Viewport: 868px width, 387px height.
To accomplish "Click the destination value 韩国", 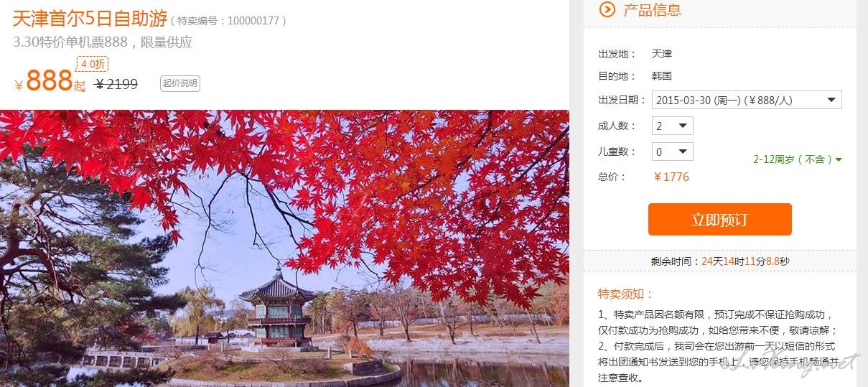I will (x=662, y=75).
